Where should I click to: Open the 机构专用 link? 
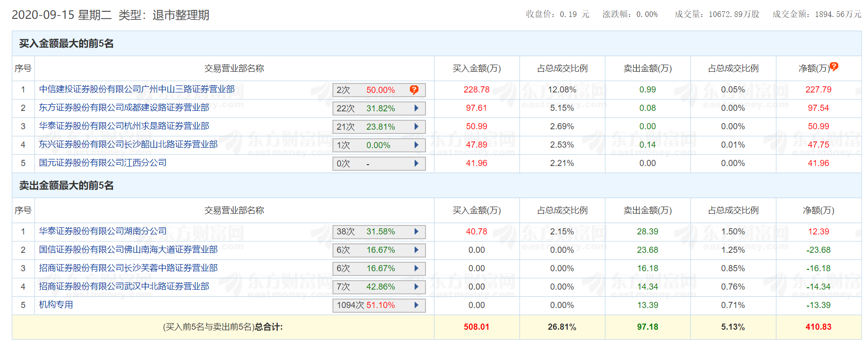click(x=56, y=305)
